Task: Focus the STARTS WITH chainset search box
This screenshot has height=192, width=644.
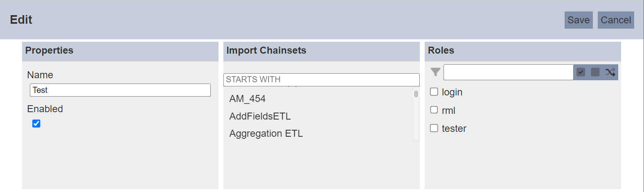Action: (x=322, y=79)
